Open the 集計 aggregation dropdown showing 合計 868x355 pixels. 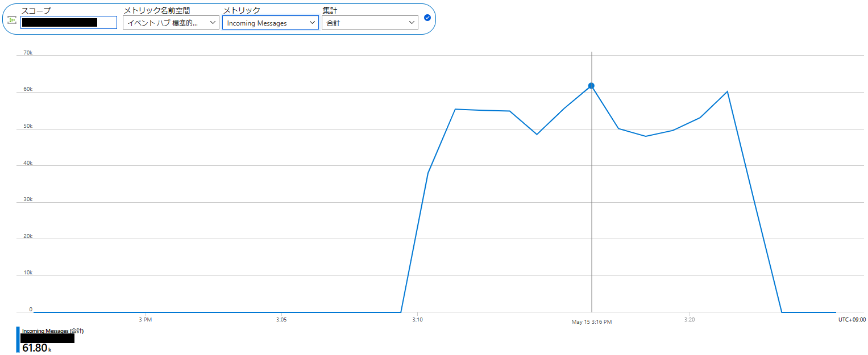coord(369,23)
